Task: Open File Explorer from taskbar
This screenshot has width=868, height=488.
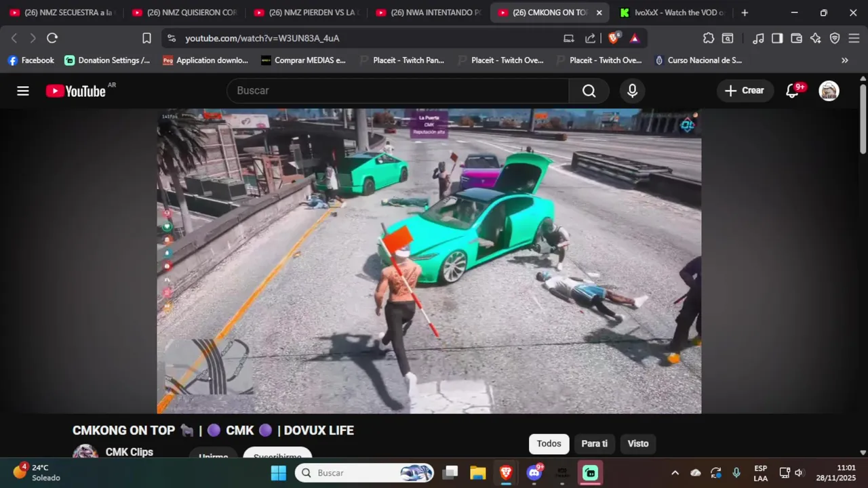Action: (x=478, y=472)
